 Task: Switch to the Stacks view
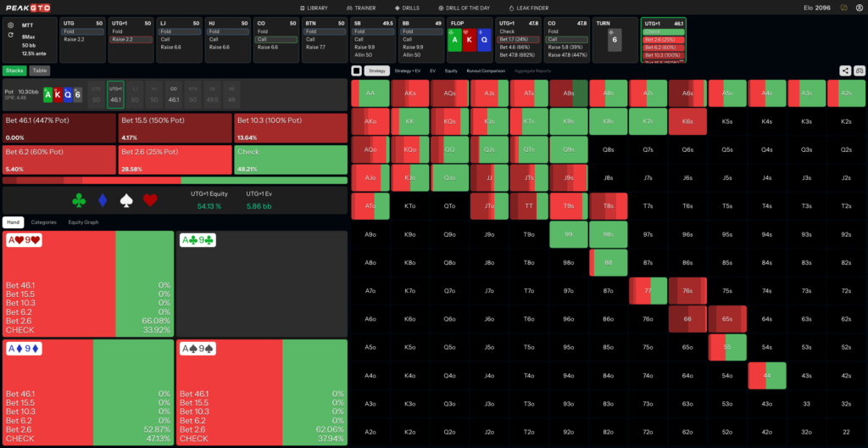click(14, 70)
